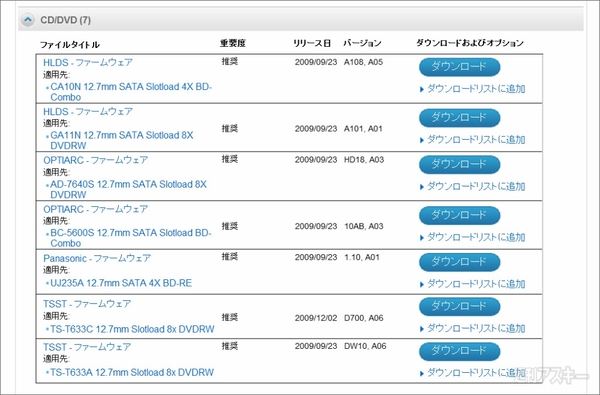Viewport: 600px width, 395px height.
Task: Select the version text A101, A01
Action: (x=363, y=129)
